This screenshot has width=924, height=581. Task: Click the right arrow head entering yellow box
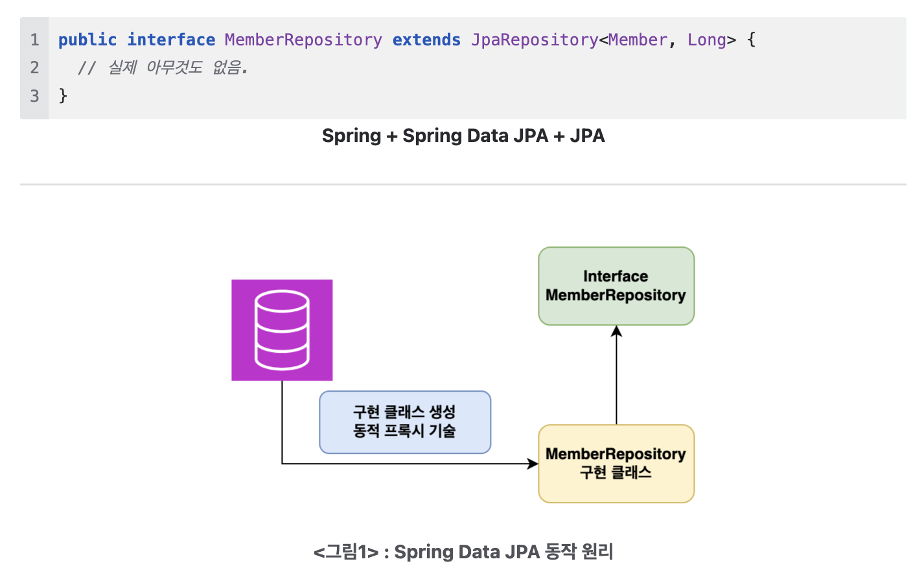(x=533, y=464)
